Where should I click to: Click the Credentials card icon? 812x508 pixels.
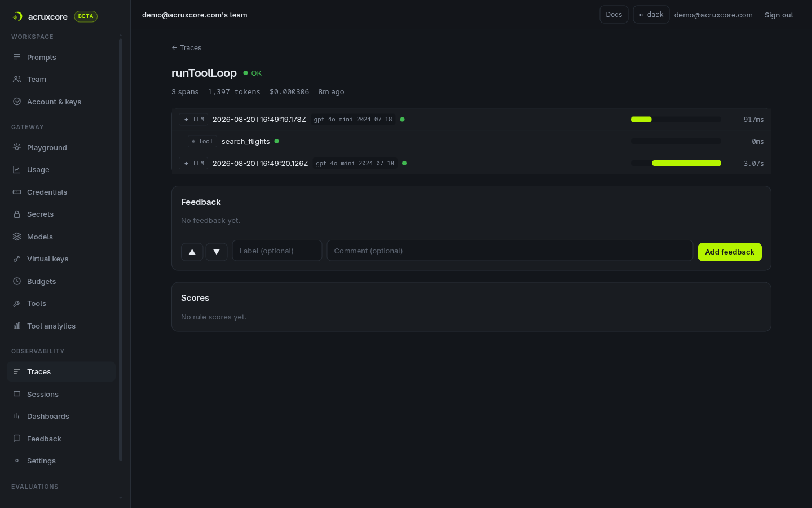[x=17, y=192]
